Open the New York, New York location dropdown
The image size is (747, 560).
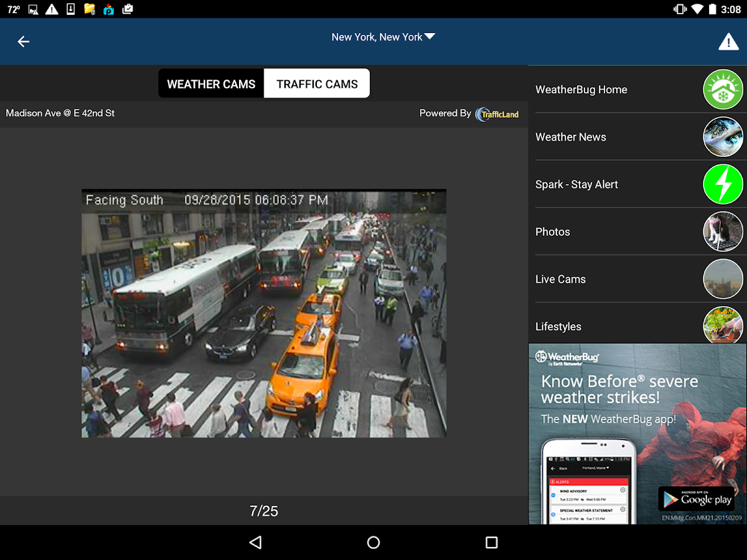383,37
